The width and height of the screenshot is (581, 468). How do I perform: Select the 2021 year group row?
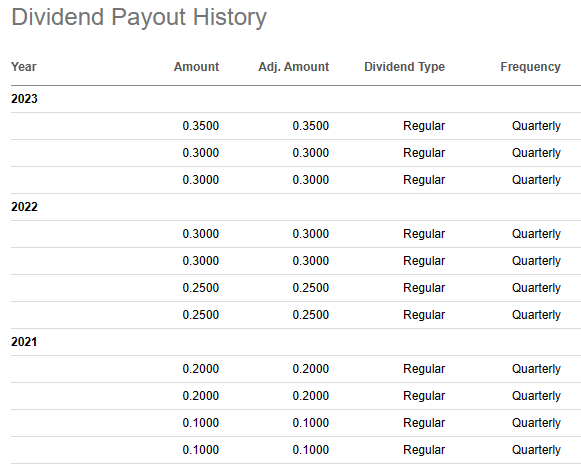296,342
